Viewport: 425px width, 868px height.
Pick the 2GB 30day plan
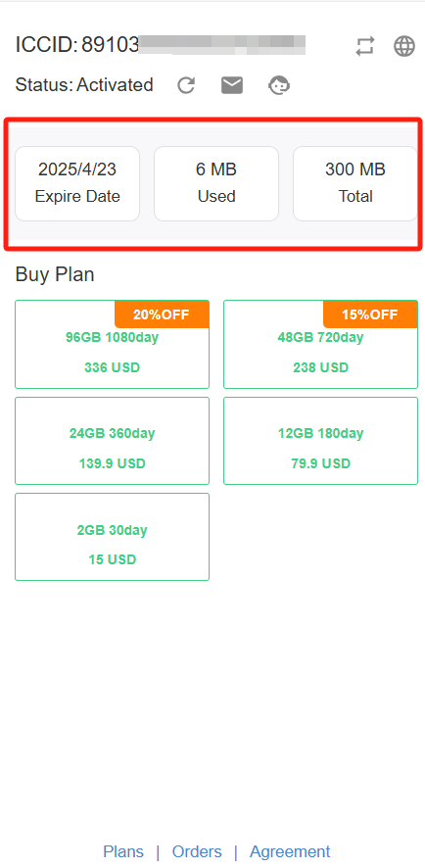pos(112,537)
